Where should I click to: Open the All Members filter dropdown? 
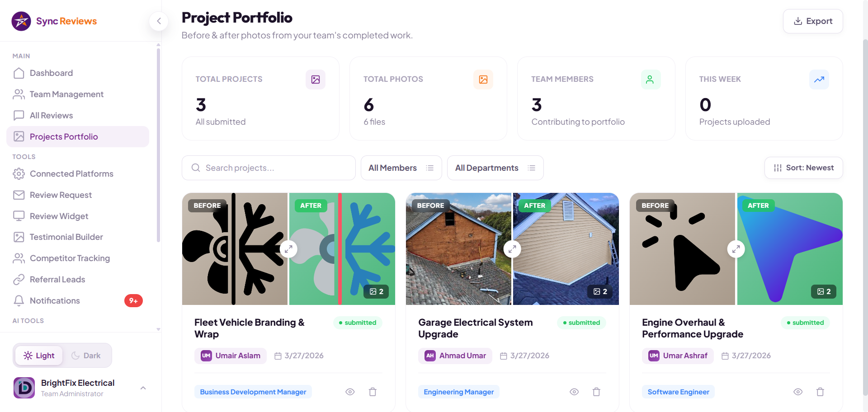point(401,168)
